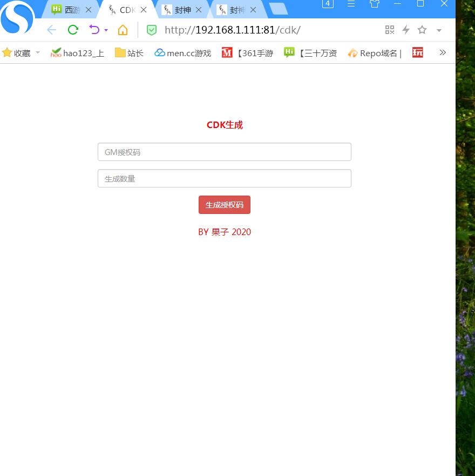Expand the 收藏 favorites dropdown arrow

[x=38, y=52]
